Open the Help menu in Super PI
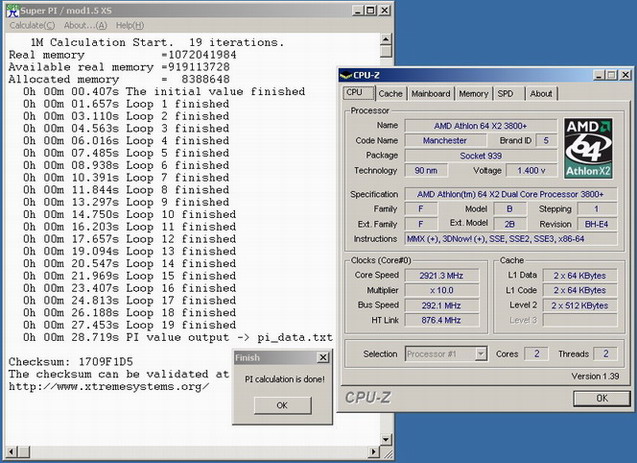 (130, 25)
